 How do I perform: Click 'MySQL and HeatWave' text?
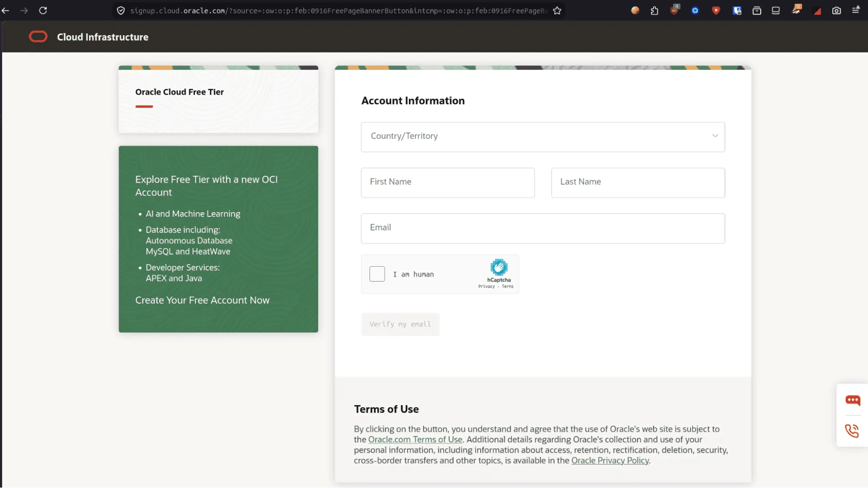click(188, 252)
